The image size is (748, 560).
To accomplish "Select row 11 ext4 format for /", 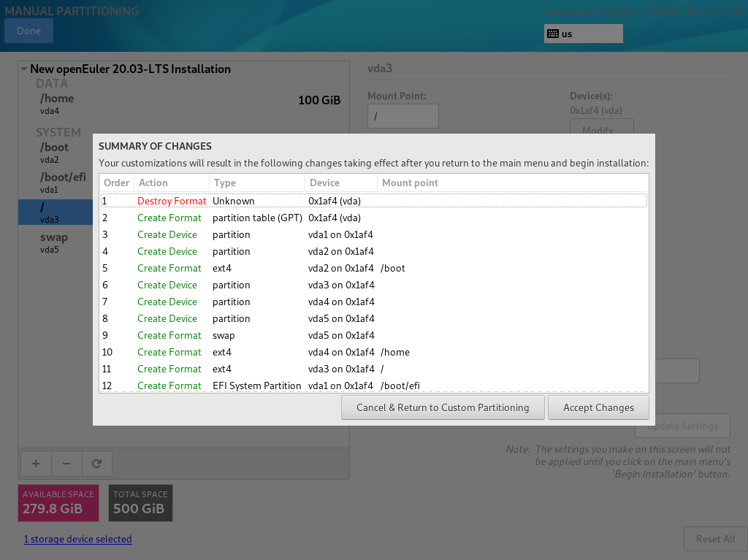I will pyautogui.click(x=374, y=369).
